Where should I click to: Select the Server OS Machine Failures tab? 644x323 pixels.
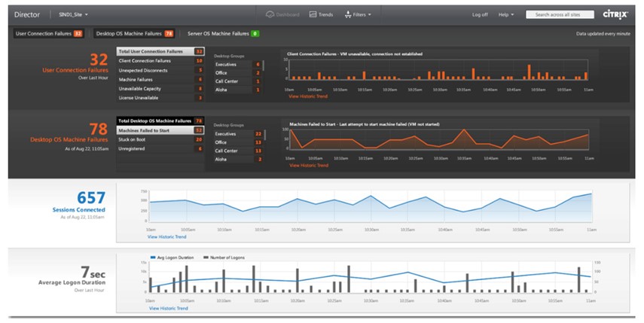pyautogui.click(x=223, y=34)
